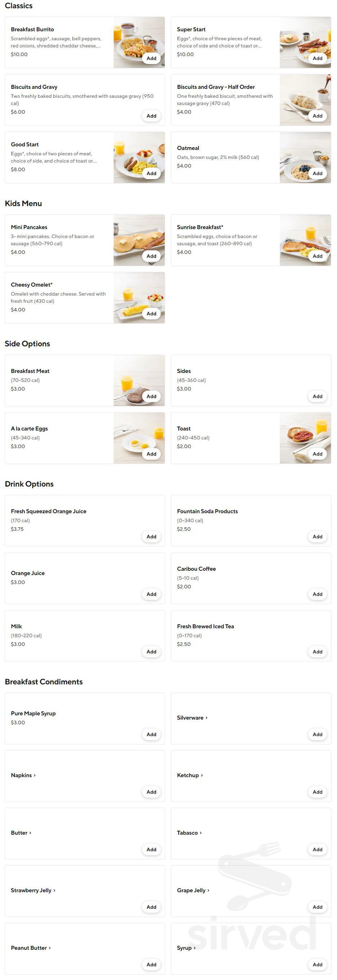Add the Super Start to the order
The height and width of the screenshot is (980, 337).
(x=317, y=58)
